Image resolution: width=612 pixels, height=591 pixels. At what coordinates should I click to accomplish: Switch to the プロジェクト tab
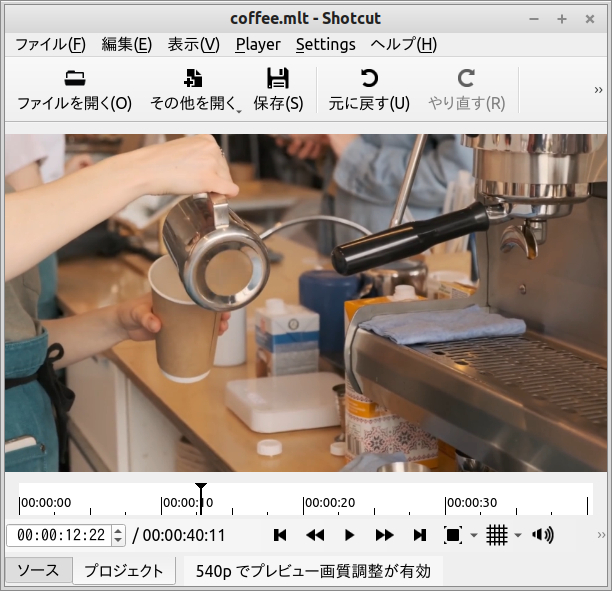pos(123,571)
